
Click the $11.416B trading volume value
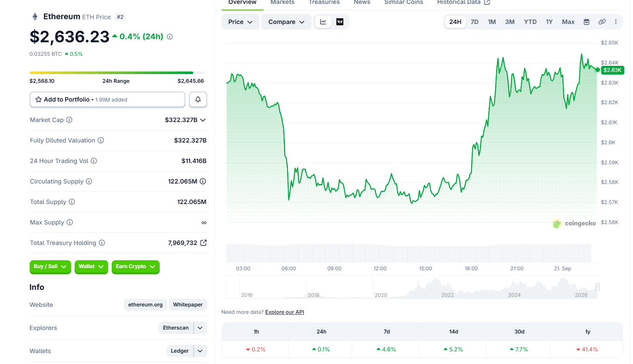[x=194, y=161]
